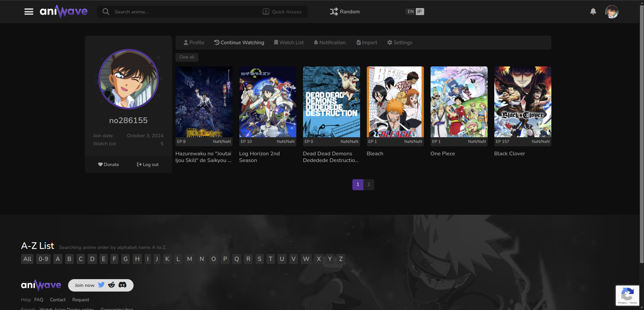The height and width of the screenshot is (310, 644).
Task: Click the search magnifier icon
Action: 106,12
